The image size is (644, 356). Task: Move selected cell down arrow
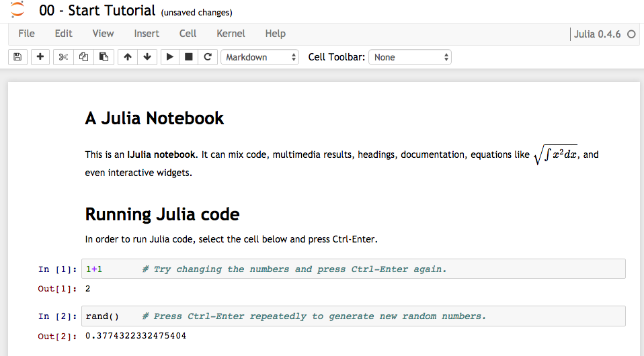147,57
